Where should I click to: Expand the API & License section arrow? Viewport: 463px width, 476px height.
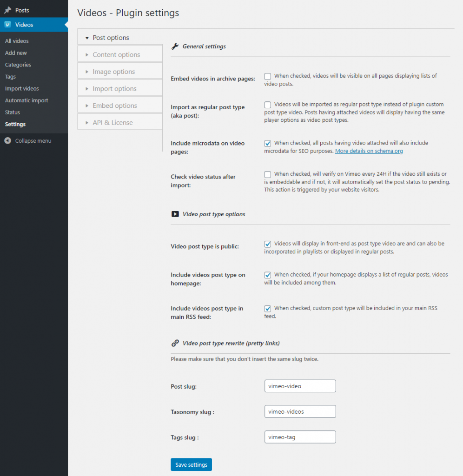click(87, 123)
